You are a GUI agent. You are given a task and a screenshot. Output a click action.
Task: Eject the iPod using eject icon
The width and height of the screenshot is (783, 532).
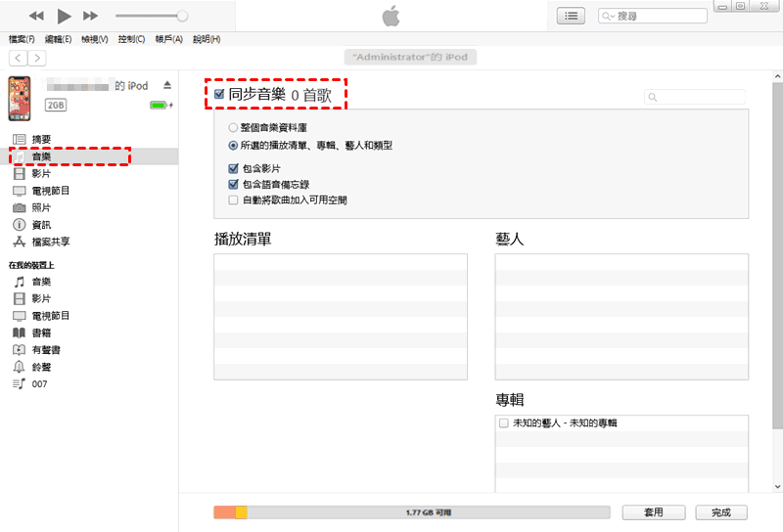pos(167,85)
